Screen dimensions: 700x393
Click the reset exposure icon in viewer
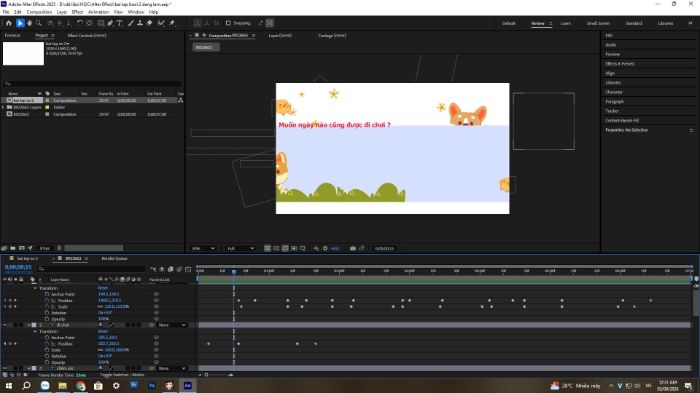(x=325, y=248)
